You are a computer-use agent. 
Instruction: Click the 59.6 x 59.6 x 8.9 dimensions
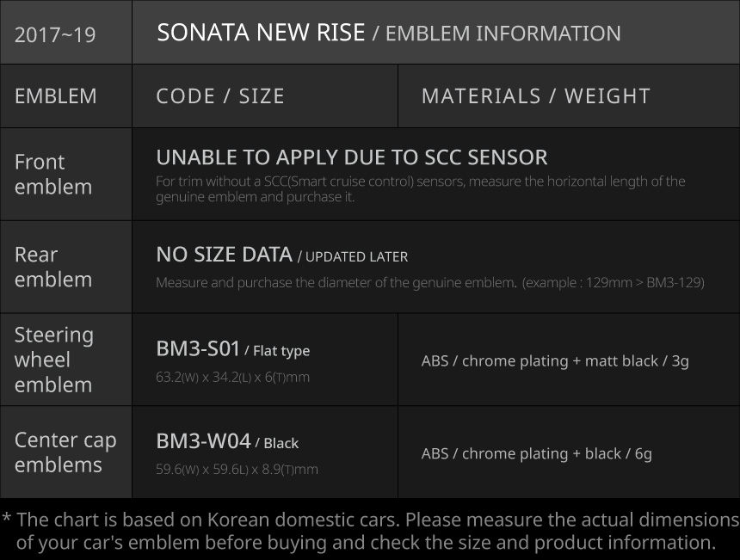coord(237,470)
